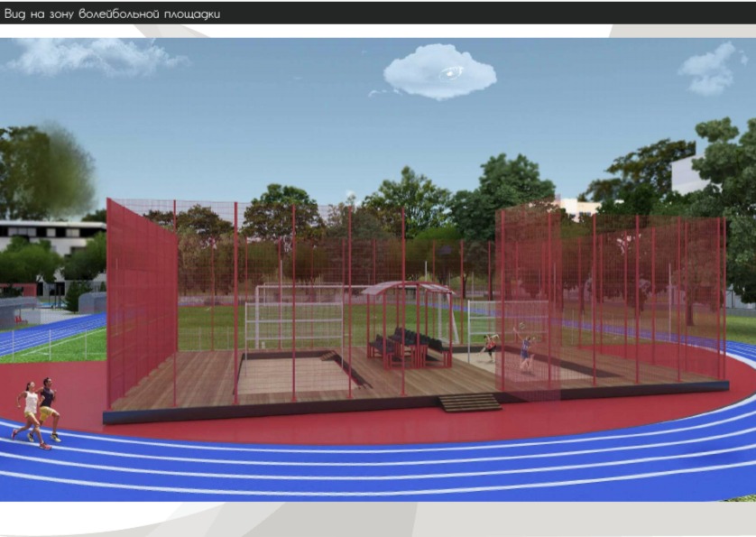The width and height of the screenshot is (756, 537).
Task: Click the rendered volleyball court image
Action: 378,269
